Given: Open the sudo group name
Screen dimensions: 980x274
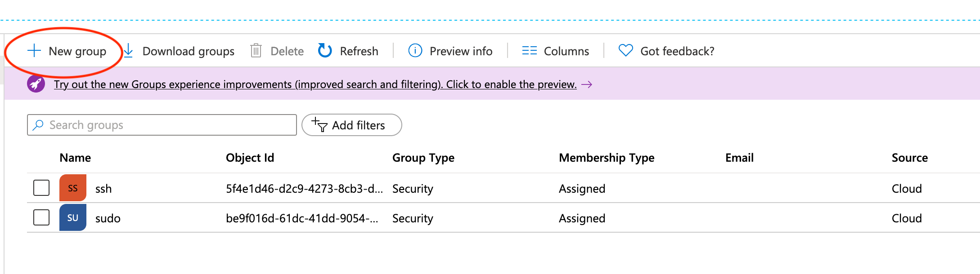Looking at the screenshot, I should pos(108,218).
